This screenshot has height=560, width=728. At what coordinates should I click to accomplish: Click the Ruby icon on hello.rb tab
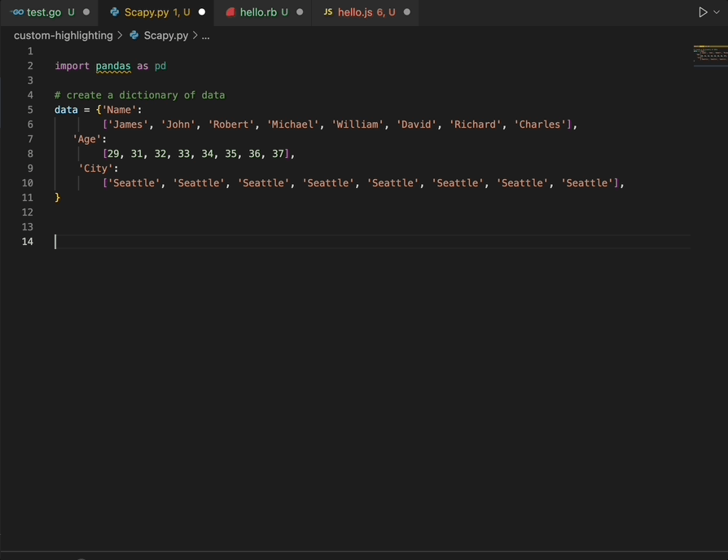coord(230,12)
